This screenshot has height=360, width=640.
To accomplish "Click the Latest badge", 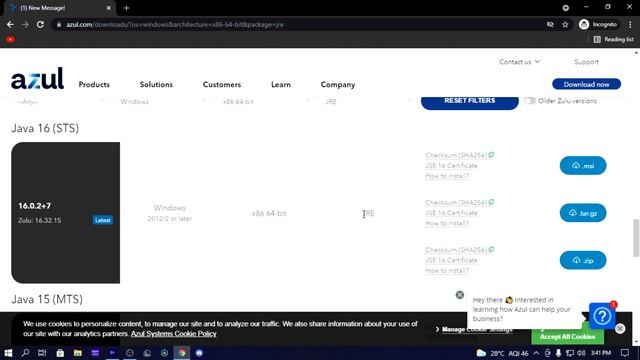I will [102, 220].
